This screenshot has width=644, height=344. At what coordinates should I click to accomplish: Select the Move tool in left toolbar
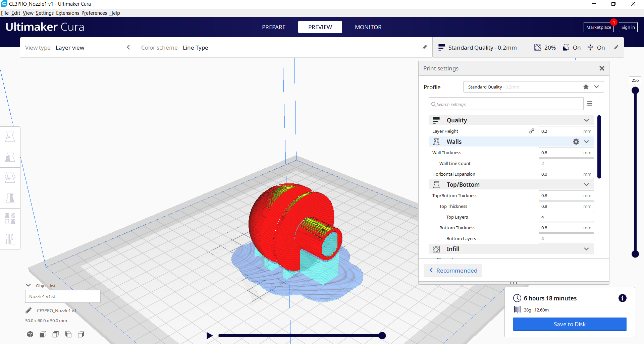pos(10,137)
